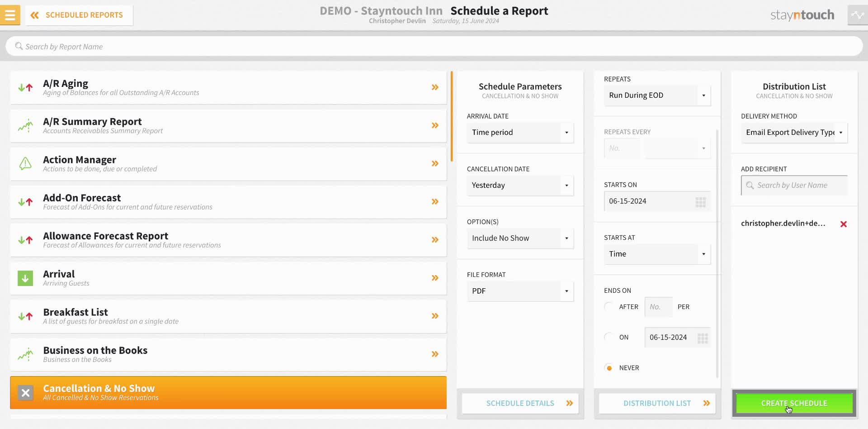Select the Breakfast List report row
This screenshot has width=868, height=429.
tap(228, 316)
